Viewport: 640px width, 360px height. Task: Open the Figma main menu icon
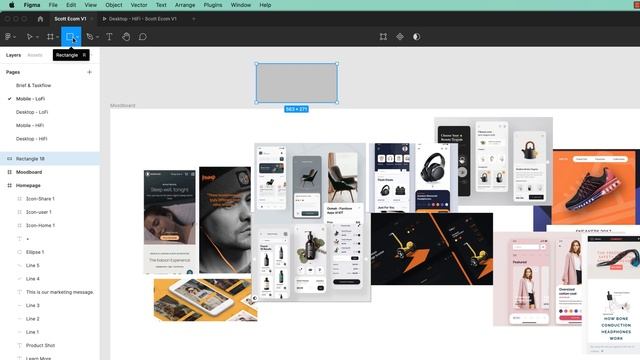(8, 37)
